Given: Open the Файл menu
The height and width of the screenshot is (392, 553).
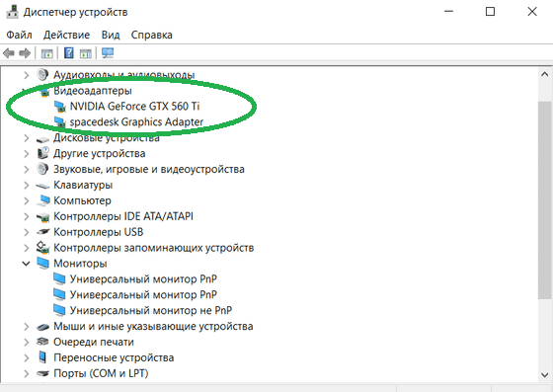Looking at the screenshot, I should pos(19,35).
